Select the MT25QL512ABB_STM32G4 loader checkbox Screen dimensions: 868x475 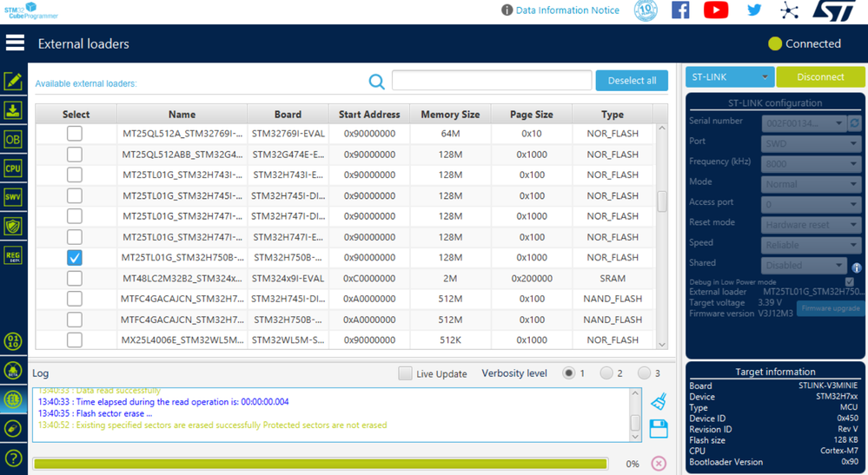point(75,155)
